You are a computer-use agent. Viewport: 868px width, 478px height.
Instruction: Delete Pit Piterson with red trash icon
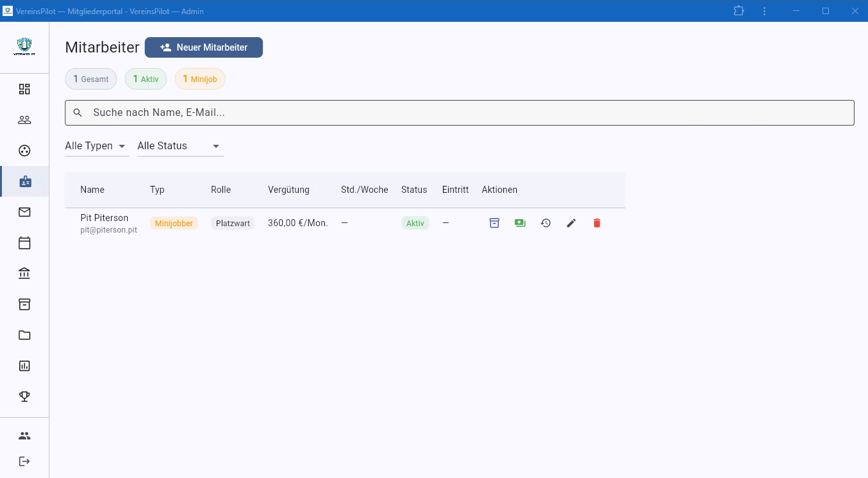tap(597, 223)
